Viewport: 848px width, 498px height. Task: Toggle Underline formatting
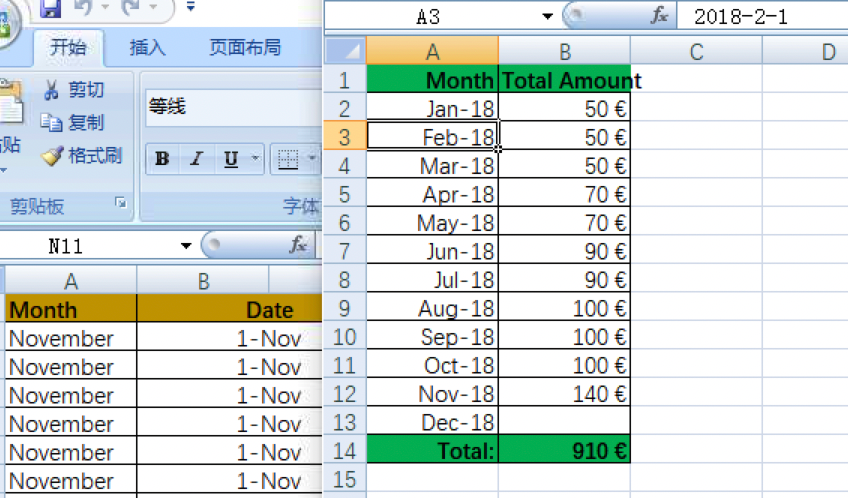[231, 159]
